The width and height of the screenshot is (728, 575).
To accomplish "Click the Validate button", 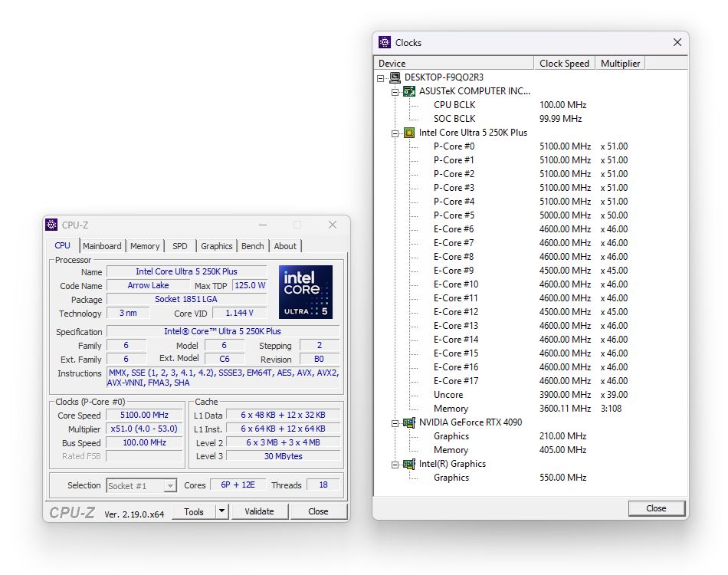I will (x=260, y=511).
